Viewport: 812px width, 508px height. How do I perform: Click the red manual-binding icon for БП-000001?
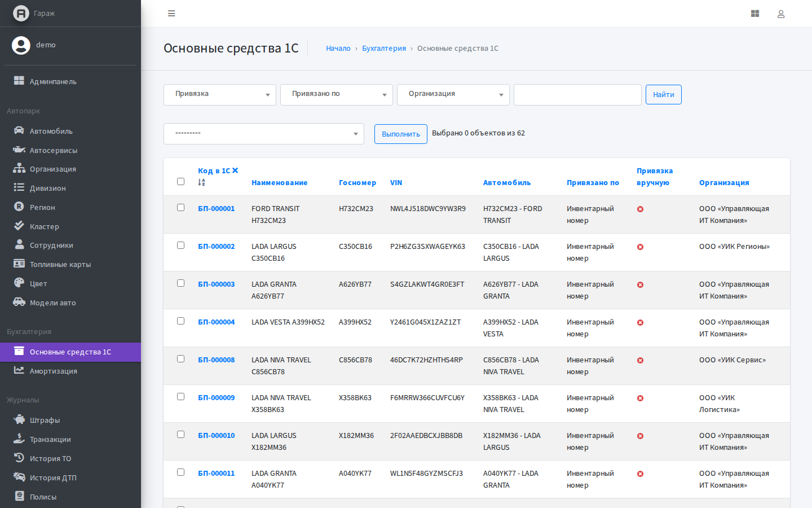[x=640, y=209]
